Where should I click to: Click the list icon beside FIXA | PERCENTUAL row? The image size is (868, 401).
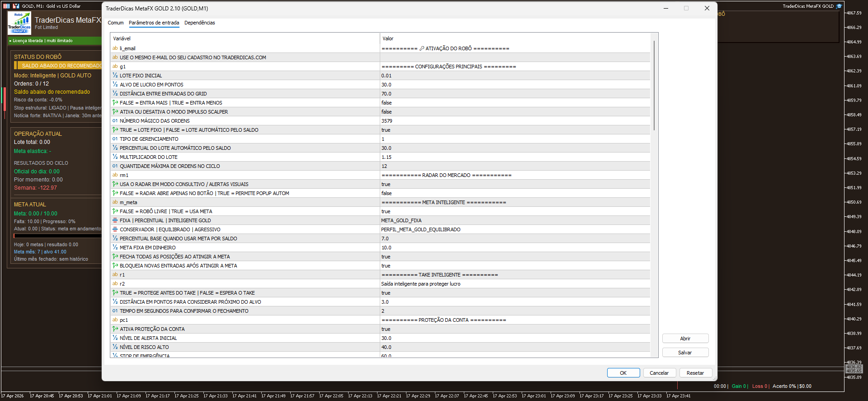pos(115,220)
